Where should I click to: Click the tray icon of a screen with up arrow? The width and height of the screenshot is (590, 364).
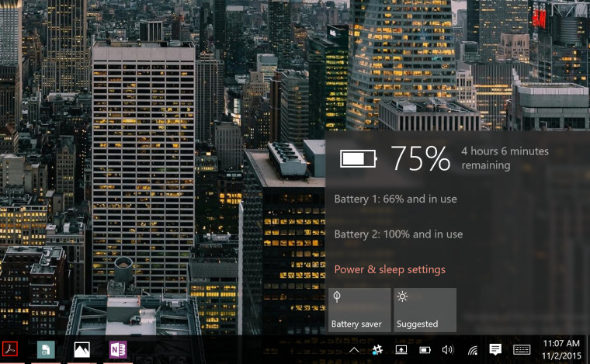[x=401, y=350]
